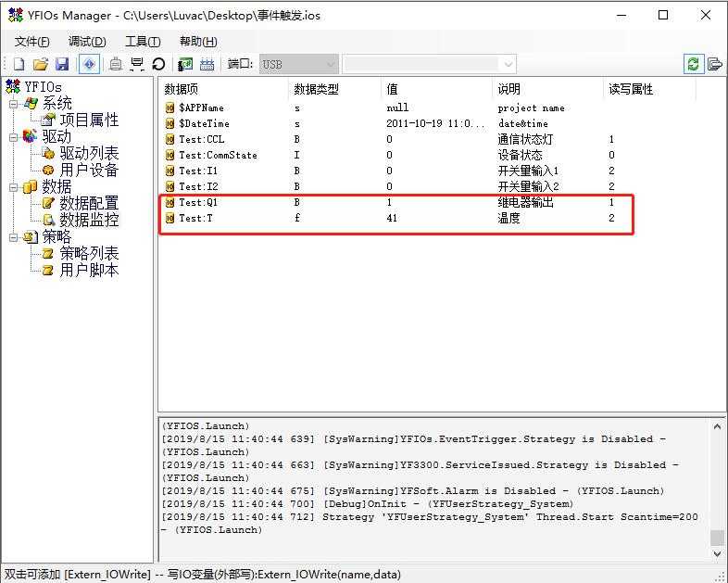728x583 pixels.
Task: Toggle the highlighted blue diamond debug icon
Action: [89, 64]
